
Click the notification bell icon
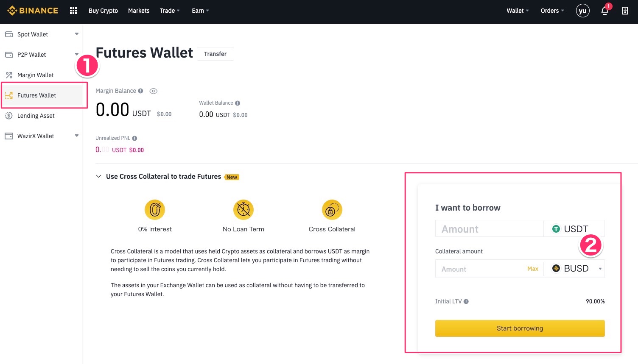tap(605, 11)
